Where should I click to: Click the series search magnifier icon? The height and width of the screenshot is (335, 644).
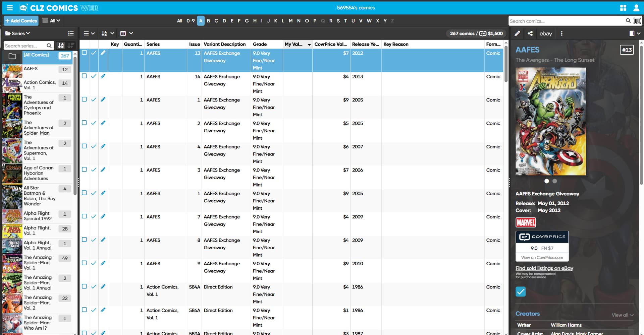click(49, 46)
